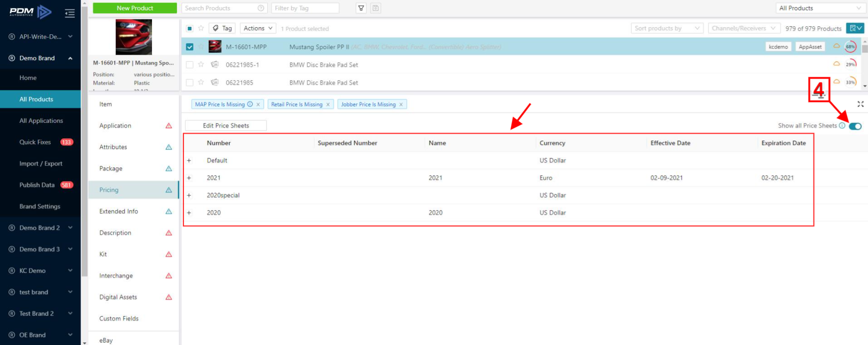Screen dimensions: 868x345
Task: Expand the 2020 price sheet row
Action: tap(189, 212)
